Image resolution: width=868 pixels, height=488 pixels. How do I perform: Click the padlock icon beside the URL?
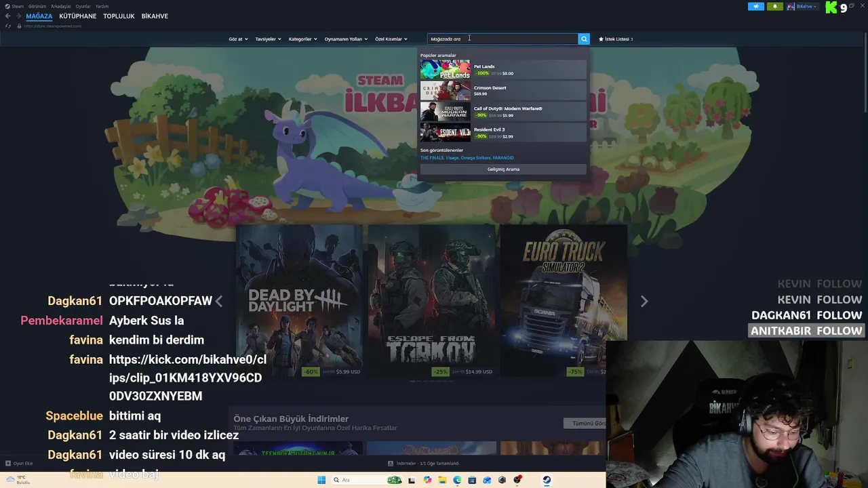point(19,26)
